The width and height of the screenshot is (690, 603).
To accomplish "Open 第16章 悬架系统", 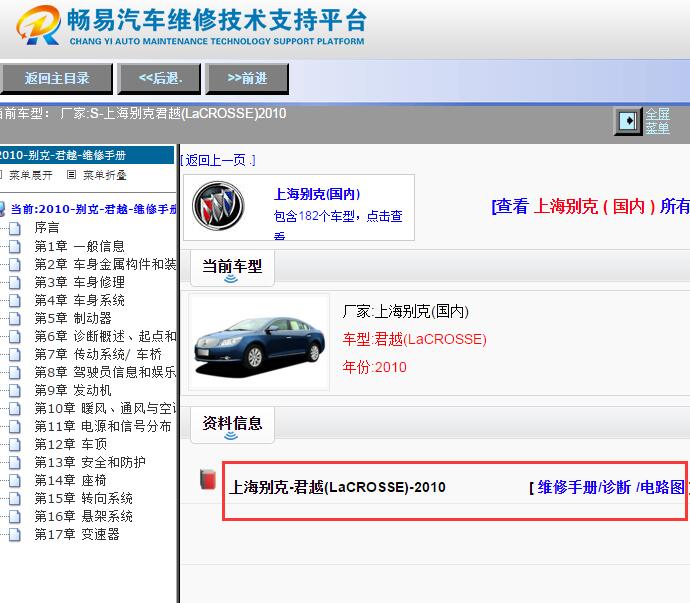I will click(84, 517).
